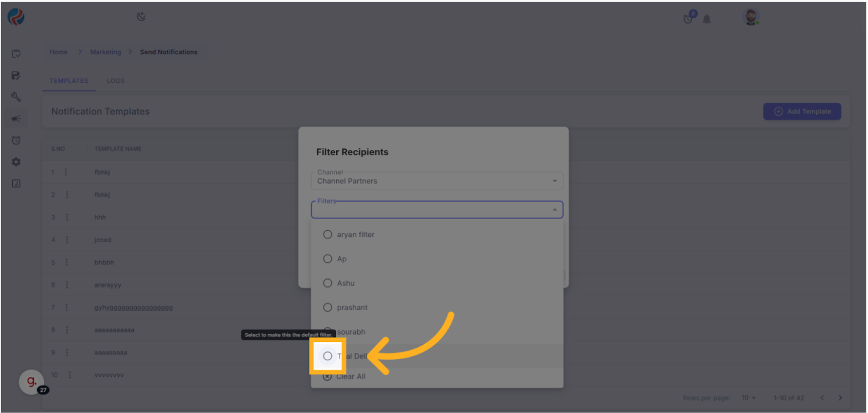Image resolution: width=868 pixels, height=413 pixels.
Task: Open the settings gear sidebar icon
Action: (16, 162)
